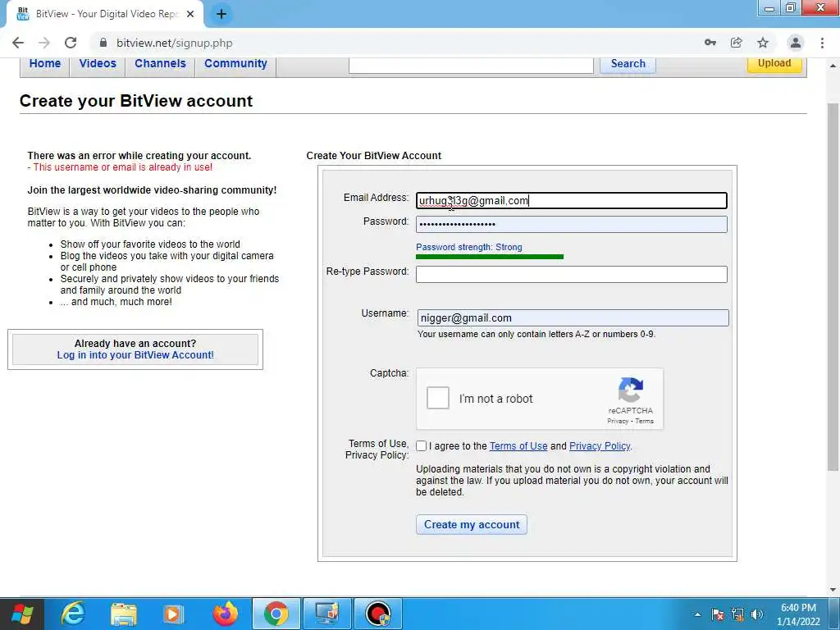The height and width of the screenshot is (630, 840).
Task: Bookmark this page with the star icon
Action: click(x=763, y=43)
